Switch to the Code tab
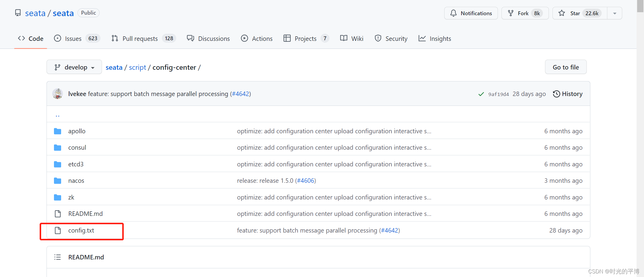 (x=31, y=38)
